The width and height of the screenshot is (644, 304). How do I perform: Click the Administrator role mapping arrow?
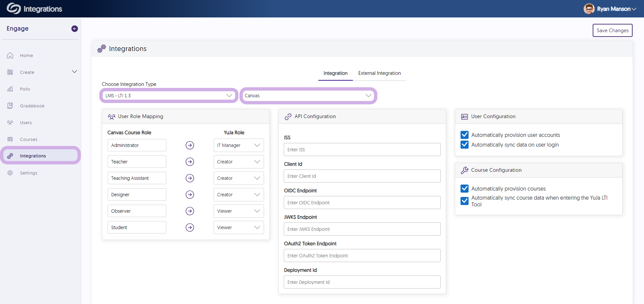point(190,145)
